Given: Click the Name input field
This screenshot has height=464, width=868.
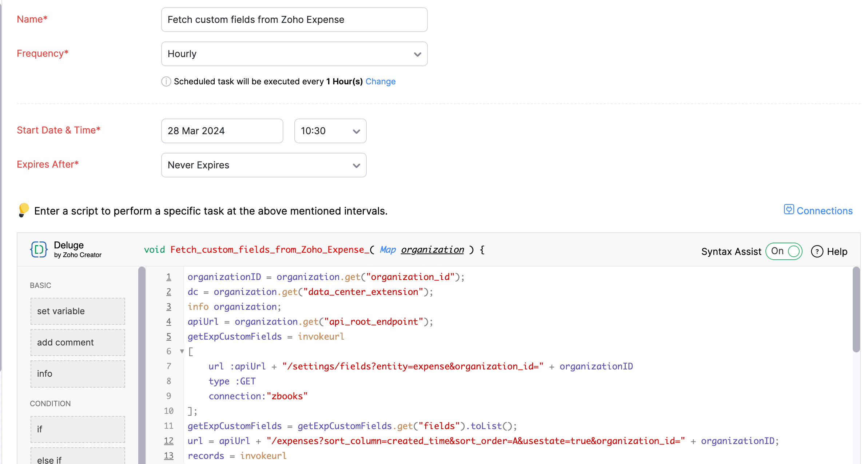Looking at the screenshot, I should (294, 20).
